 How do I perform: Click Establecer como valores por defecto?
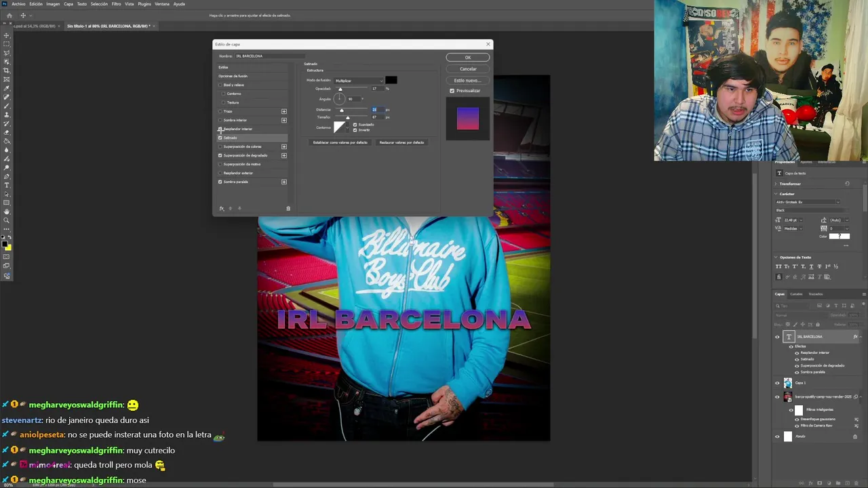coord(340,142)
